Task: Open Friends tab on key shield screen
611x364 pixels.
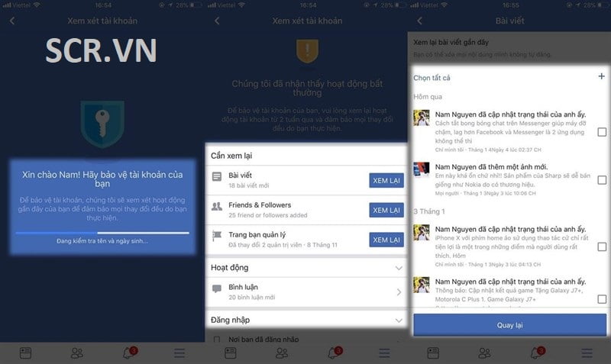Action: tap(77, 353)
